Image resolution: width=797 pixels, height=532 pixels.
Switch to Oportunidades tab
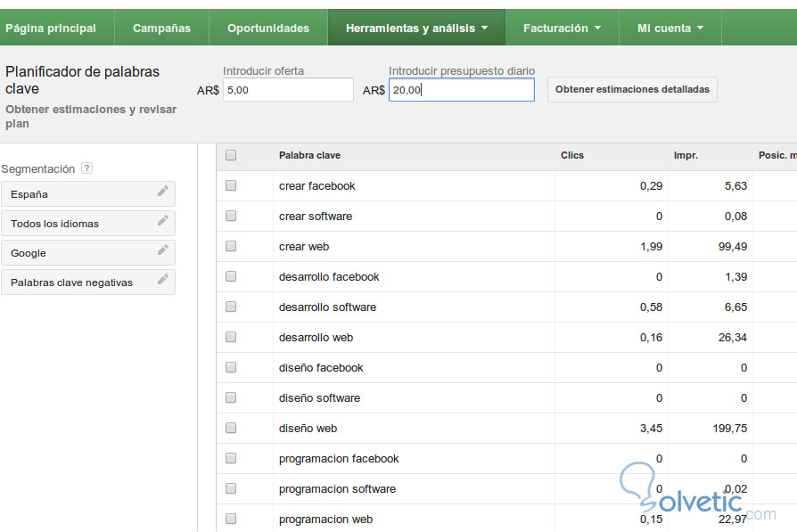tap(267, 28)
